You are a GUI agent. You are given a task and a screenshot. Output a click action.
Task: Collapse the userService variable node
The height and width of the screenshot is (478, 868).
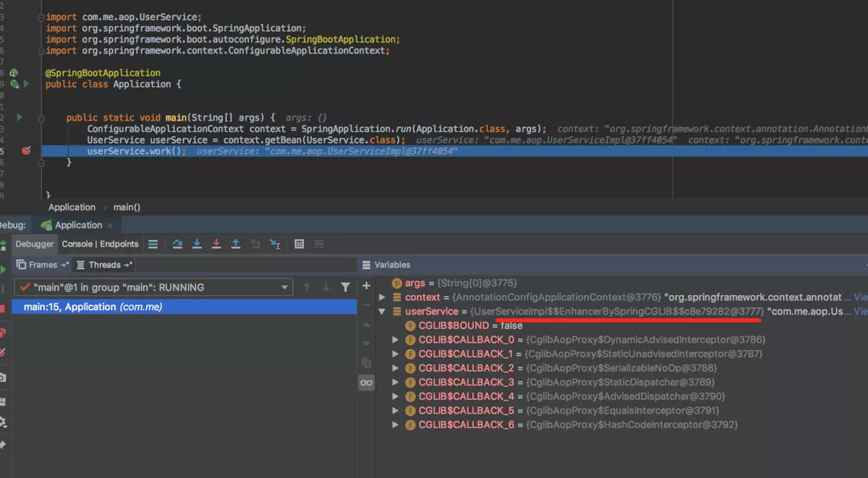click(x=382, y=312)
